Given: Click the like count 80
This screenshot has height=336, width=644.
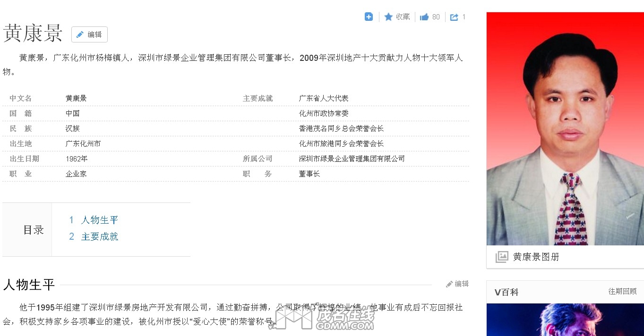Looking at the screenshot, I should click(x=436, y=17).
